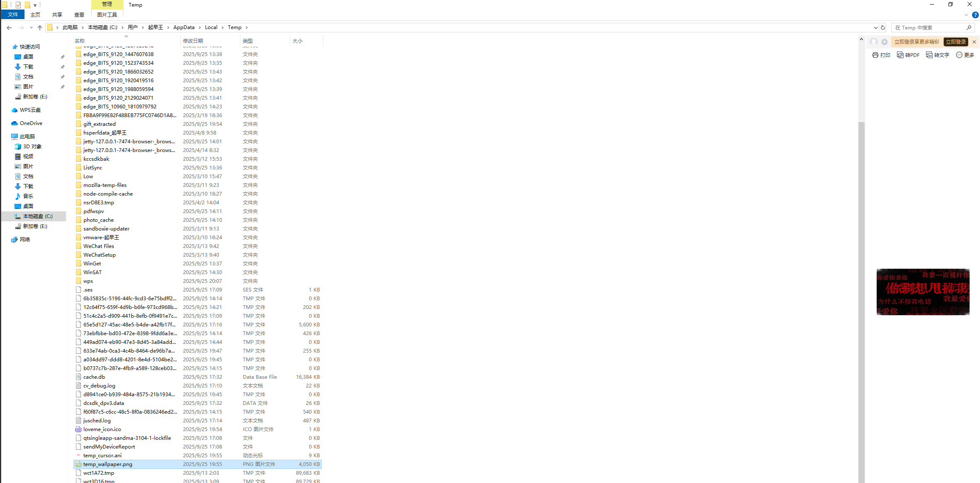
Task: Click the 打印 print icon in preview pane
Action: (x=875, y=55)
